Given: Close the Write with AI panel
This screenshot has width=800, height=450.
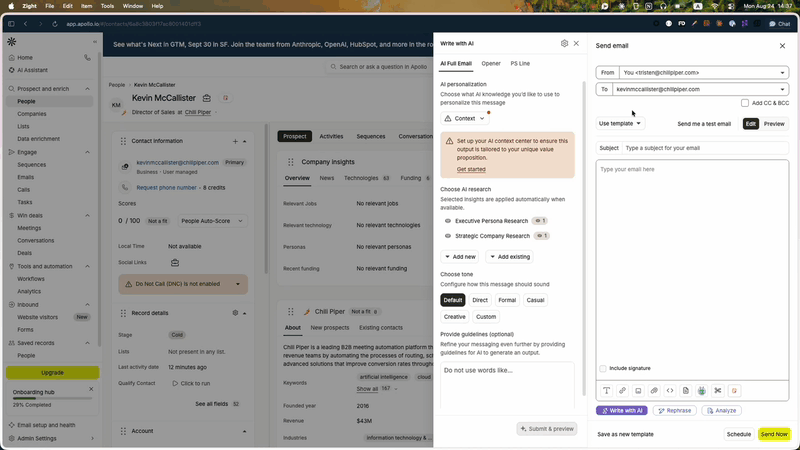Looking at the screenshot, I should click(x=576, y=43).
